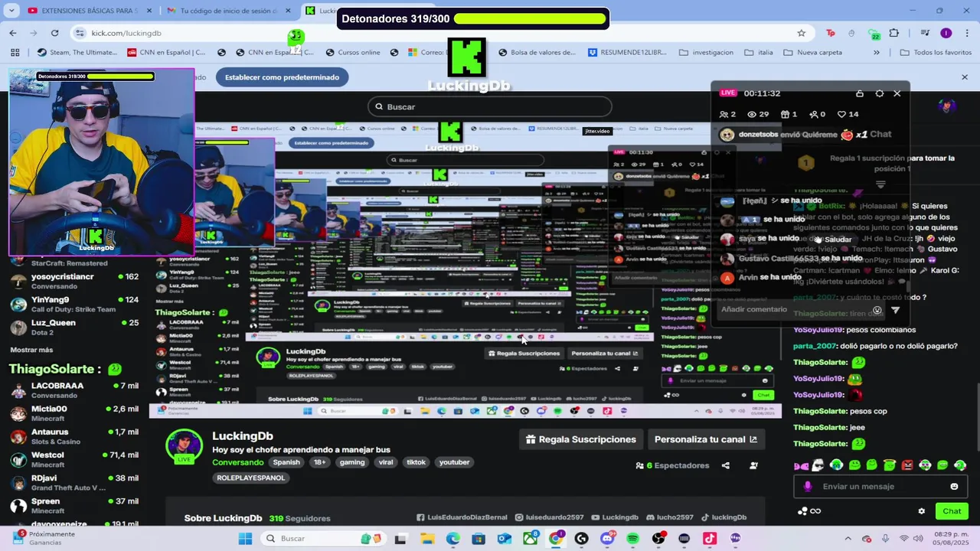
Task: Click the viewers eye counter showing 29
Action: click(x=758, y=114)
